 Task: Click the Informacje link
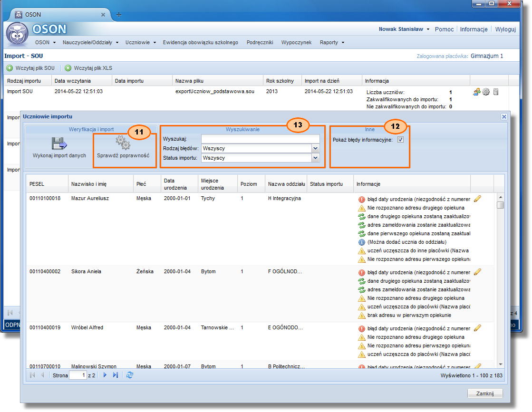tap(474, 29)
